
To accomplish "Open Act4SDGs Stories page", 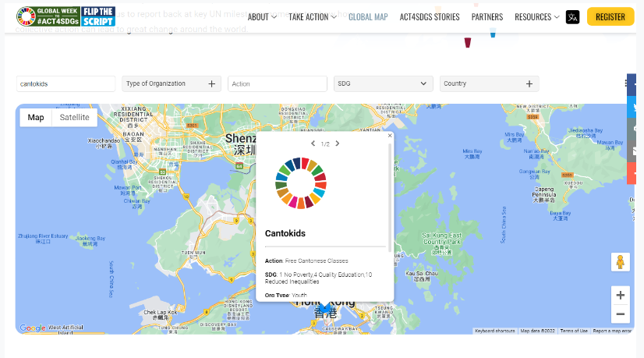I will click(430, 17).
